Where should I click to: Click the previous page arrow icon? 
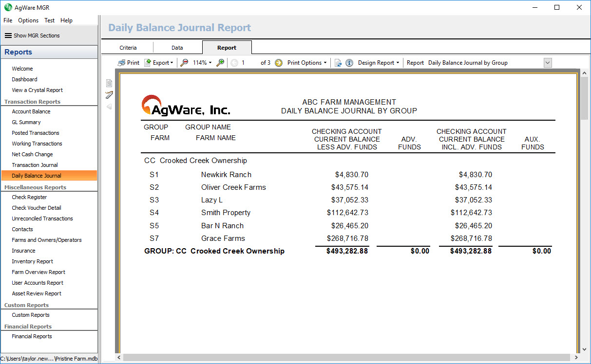[x=234, y=63]
